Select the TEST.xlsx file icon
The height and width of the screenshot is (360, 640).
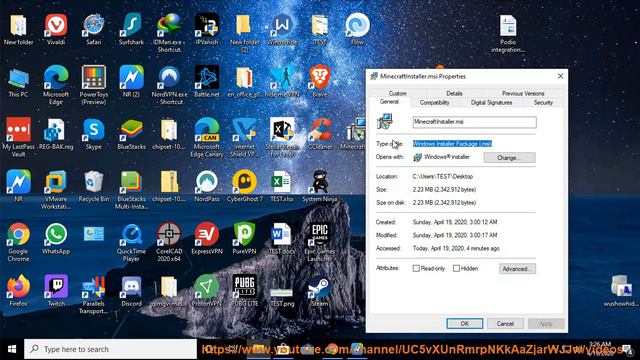282,187
